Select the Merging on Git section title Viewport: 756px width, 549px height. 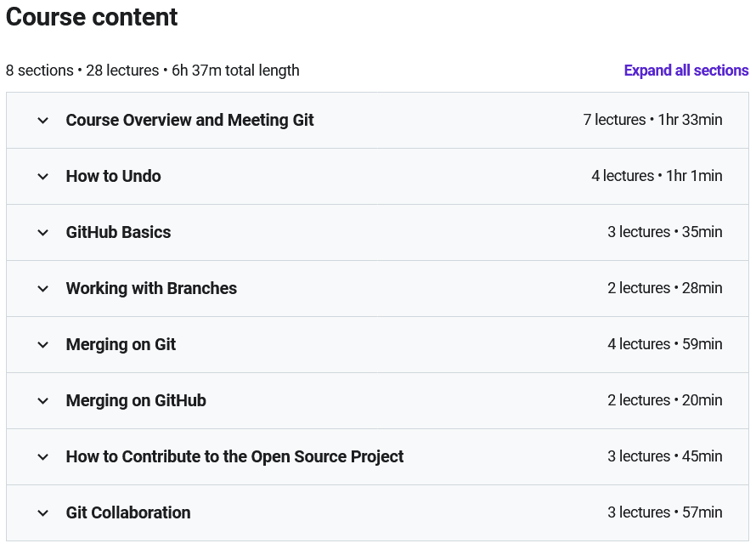pos(121,344)
